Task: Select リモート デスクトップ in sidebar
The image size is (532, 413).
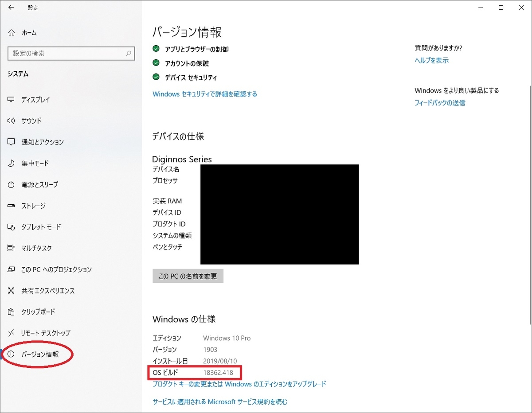Action: click(x=71, y=333)
